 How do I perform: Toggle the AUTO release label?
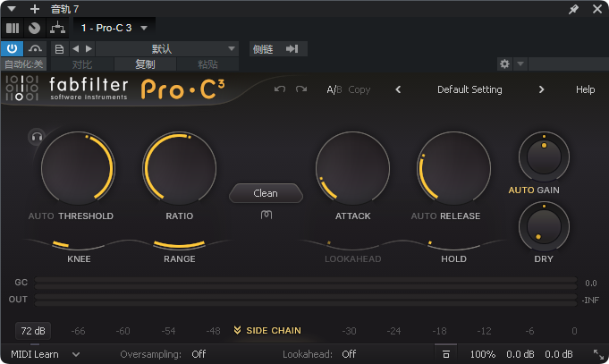point(424,216)
